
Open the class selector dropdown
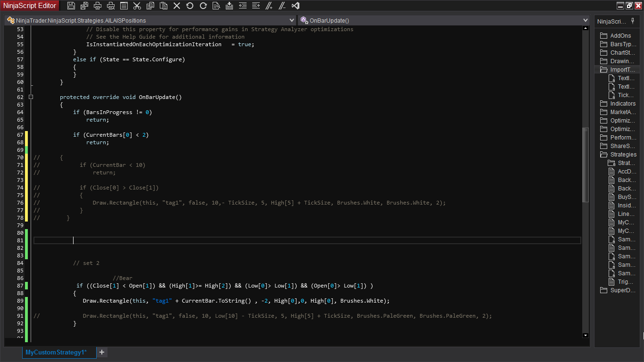point(292,21)
